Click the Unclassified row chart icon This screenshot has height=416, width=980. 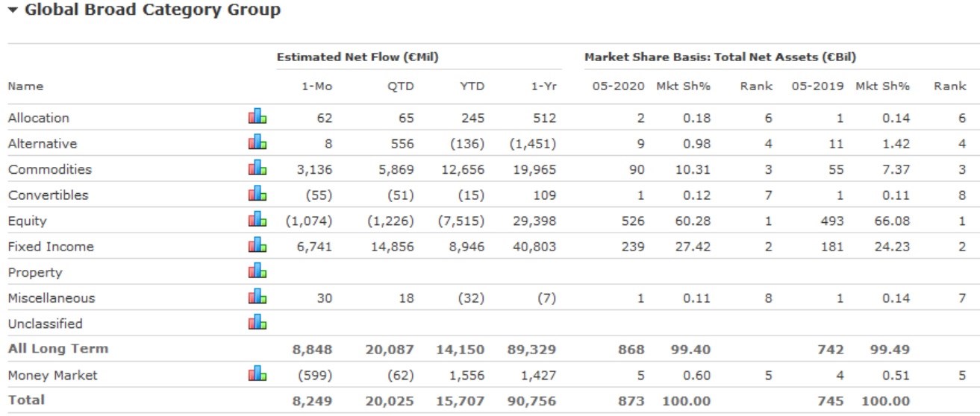pos(257,323)
